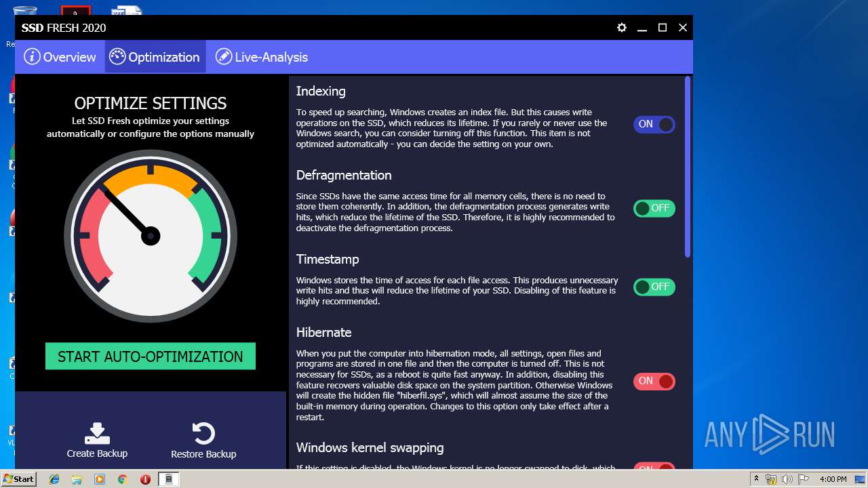Open SSD Fresh settings gear

click(622, 28)
